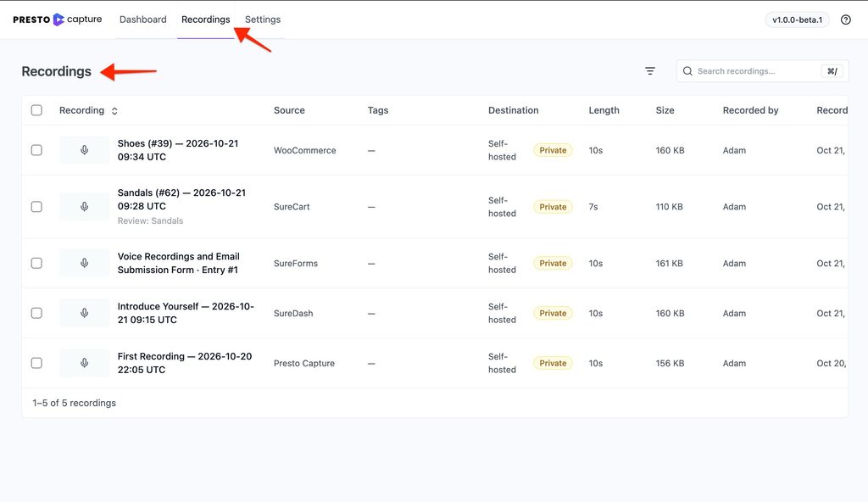Click microphone icon for Voice Recordings entry
Image resolution: width=868 pixels, height=502 pixels.
coord(84,263)
